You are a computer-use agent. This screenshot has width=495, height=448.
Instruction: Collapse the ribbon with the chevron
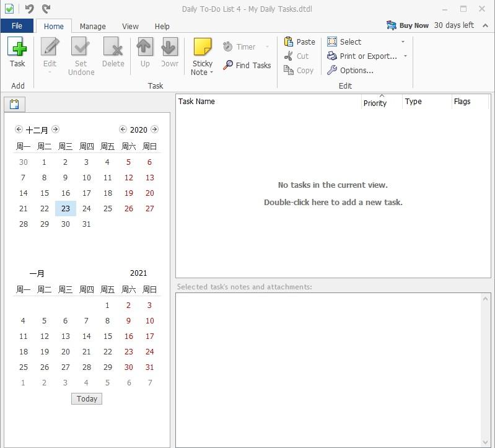coord(485,25)
